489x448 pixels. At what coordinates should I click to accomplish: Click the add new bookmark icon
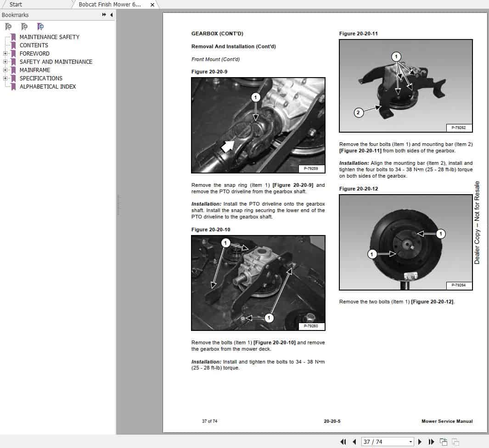[24, 27]
